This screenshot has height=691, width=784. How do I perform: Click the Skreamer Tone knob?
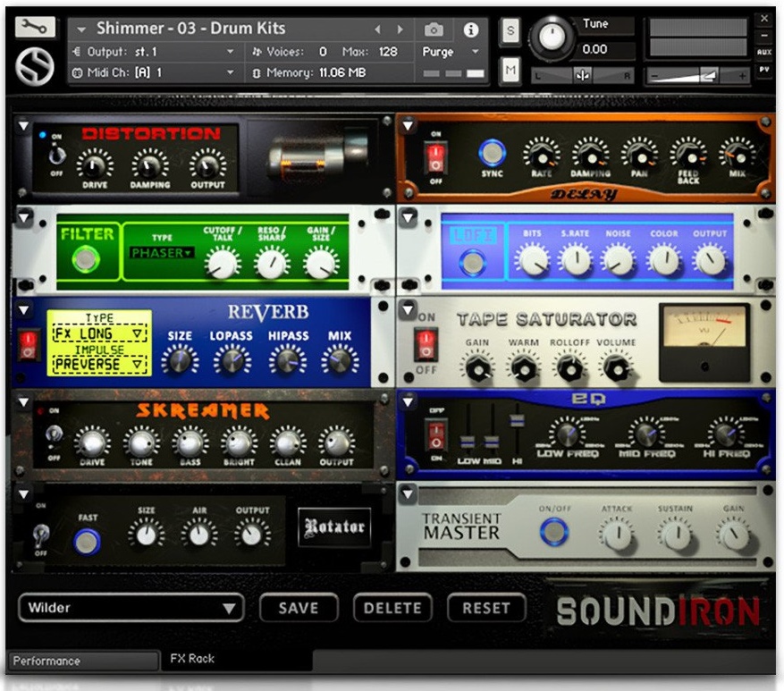(x=141, y=442)
